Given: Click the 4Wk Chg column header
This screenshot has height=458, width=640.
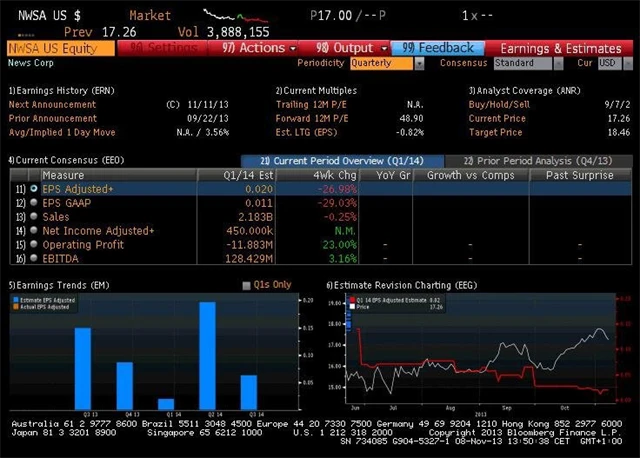Looking at the screenshot, I should click(318, 175).
